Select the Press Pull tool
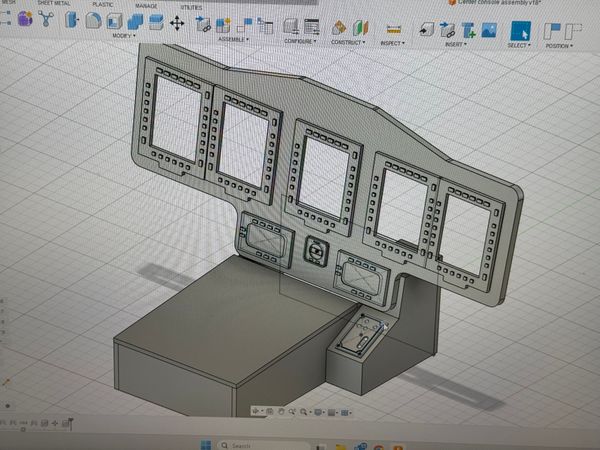 click(71, 19)
